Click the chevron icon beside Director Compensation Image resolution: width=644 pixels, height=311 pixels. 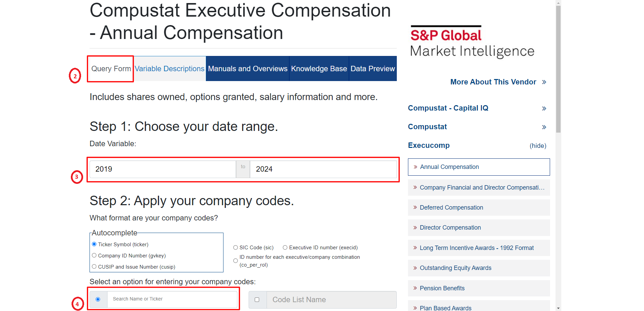tap(415, 228)
